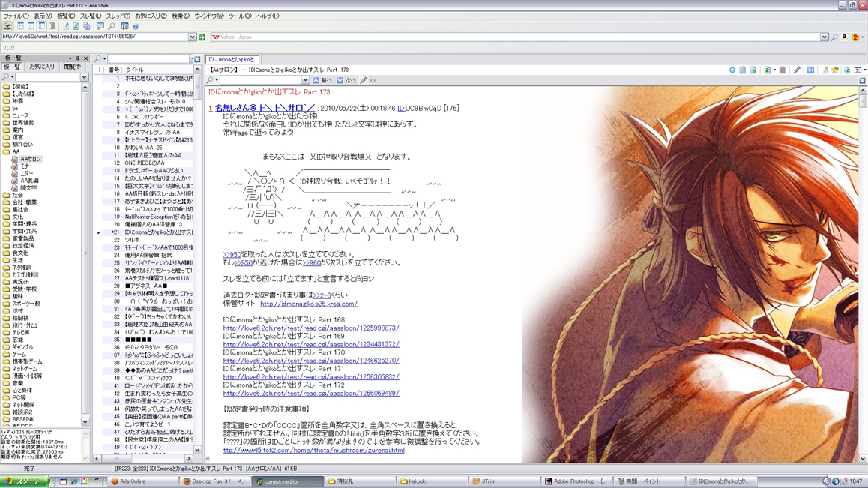
Task: Click the red X close-thread icon
Action: click(x=858, y=70)
